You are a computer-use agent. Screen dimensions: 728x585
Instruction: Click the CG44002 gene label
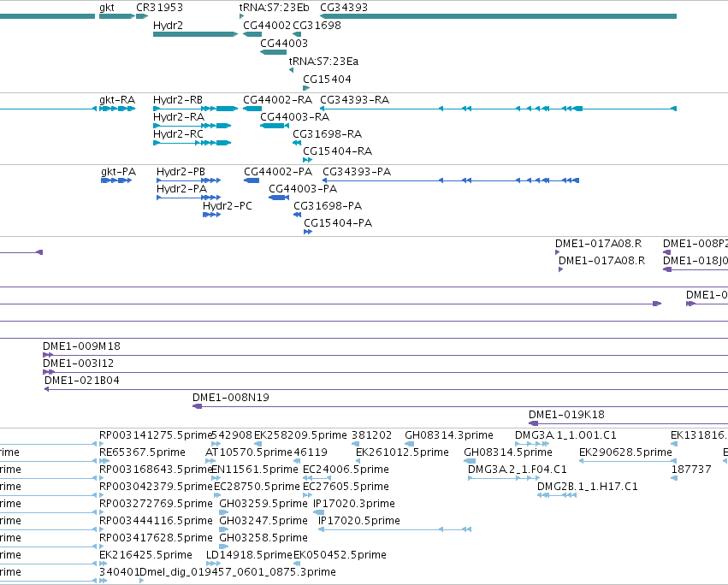267,26
